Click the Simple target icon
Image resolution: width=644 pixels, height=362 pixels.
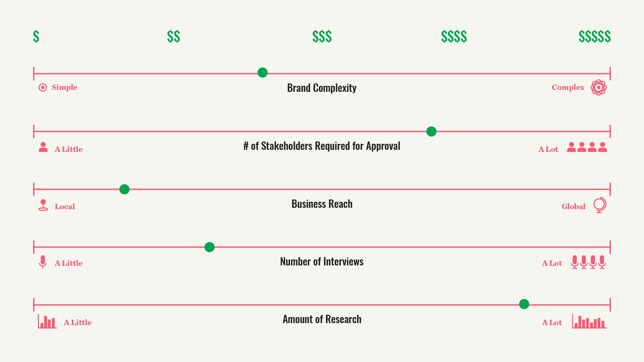point(43,87)
